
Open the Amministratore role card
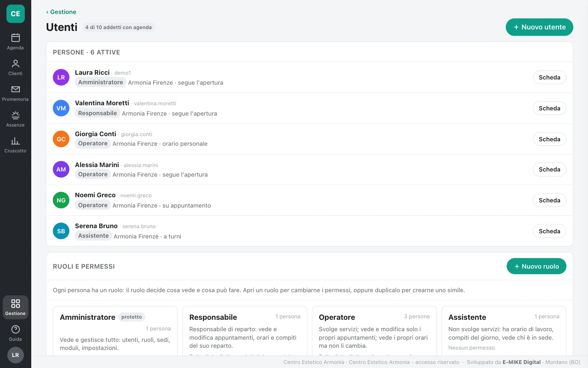[115, 331]
